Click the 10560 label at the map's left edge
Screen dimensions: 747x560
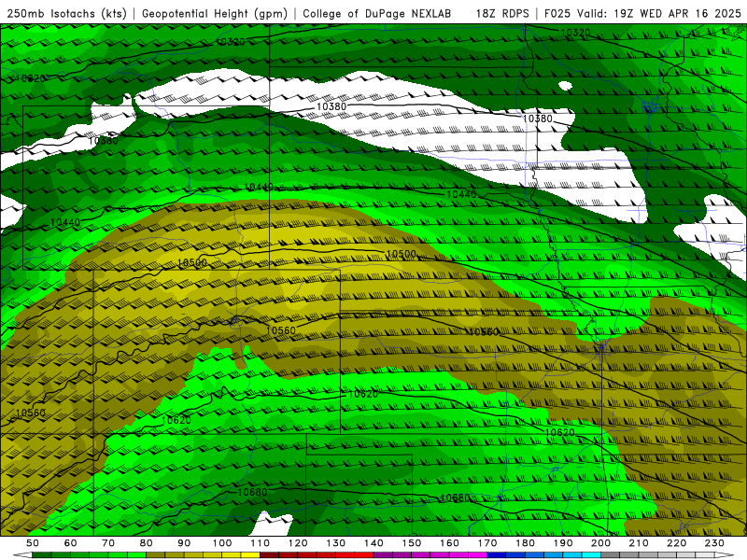(x=31, y=413)
